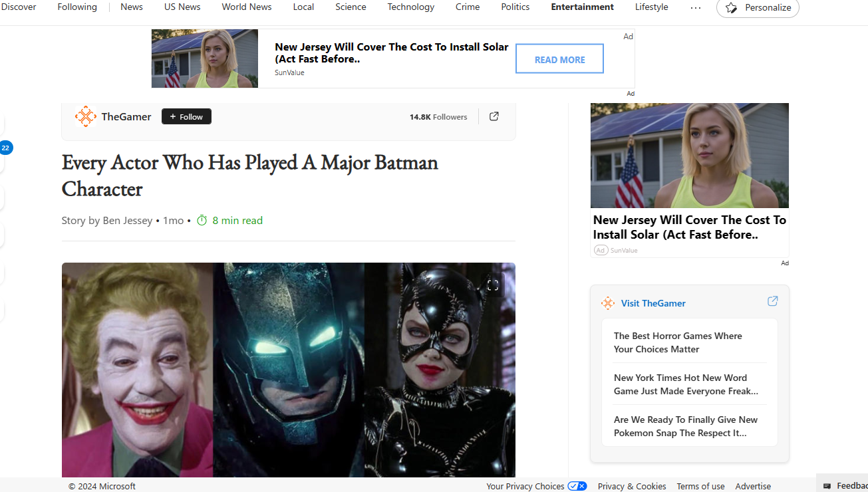Open Terms of use footer link
The image size is (868, 492).
point(700,486)
